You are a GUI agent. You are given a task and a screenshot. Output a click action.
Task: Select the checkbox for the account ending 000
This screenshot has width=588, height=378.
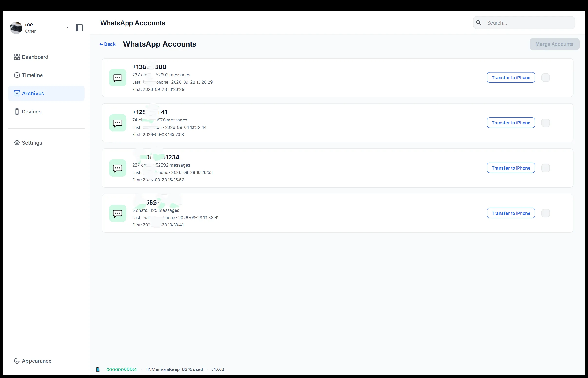(545, 77)
